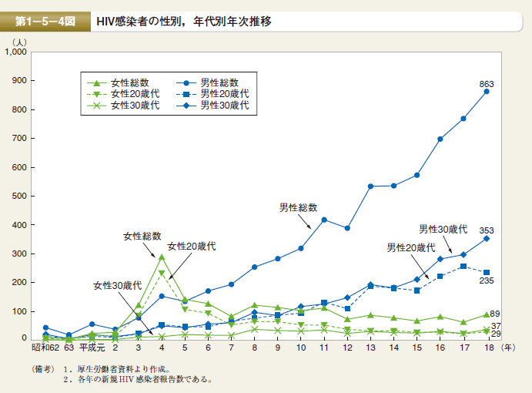Click the data value label 37
Viewport: 532px width, 393px height.
click(496, 326)
